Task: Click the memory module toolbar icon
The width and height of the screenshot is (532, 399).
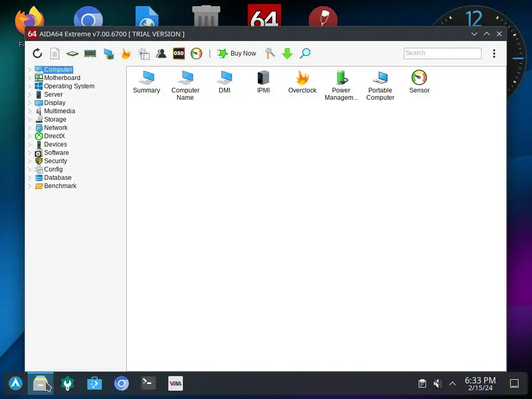Action: click(x=90, y=54)
